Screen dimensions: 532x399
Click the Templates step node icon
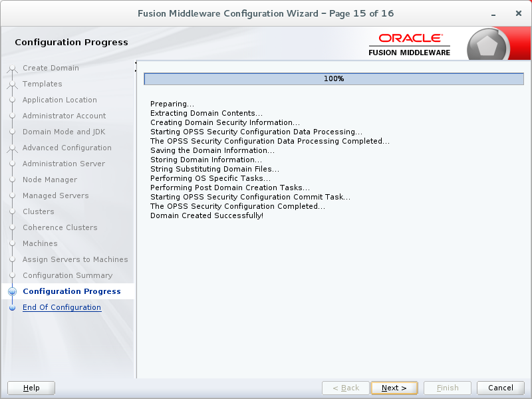(12, 85)
